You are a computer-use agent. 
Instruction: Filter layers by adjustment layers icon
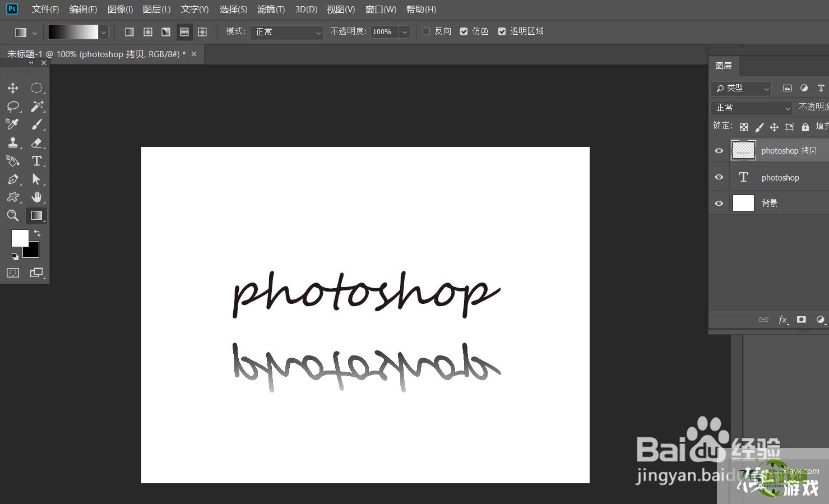tap(804, 88)
